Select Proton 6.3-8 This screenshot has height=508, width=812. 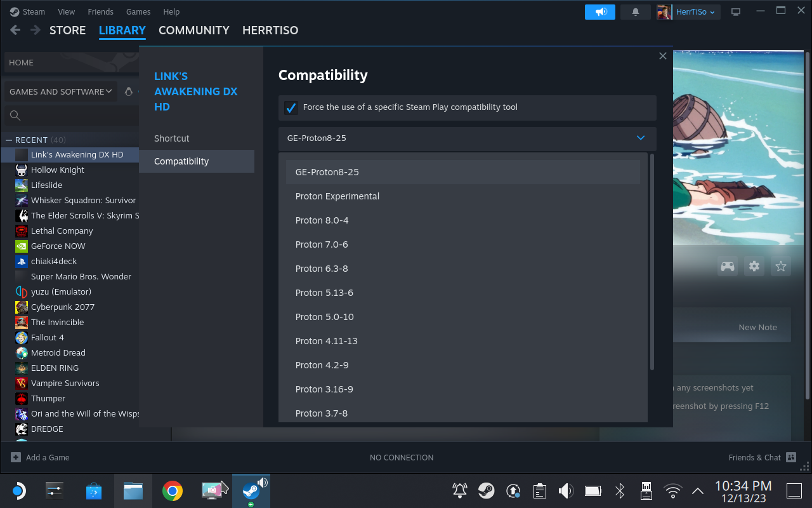(x=463, y=269)
